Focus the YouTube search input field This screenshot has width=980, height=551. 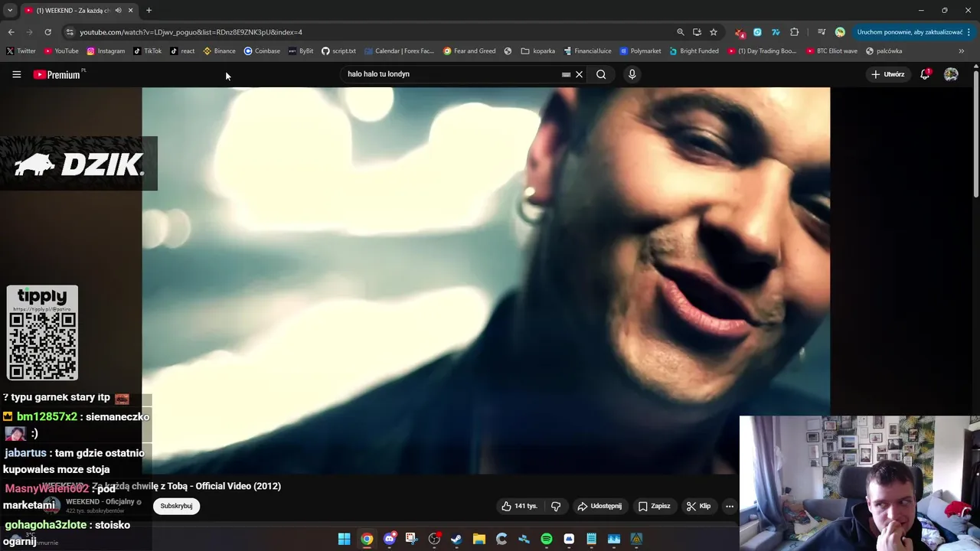coord(452,74)
